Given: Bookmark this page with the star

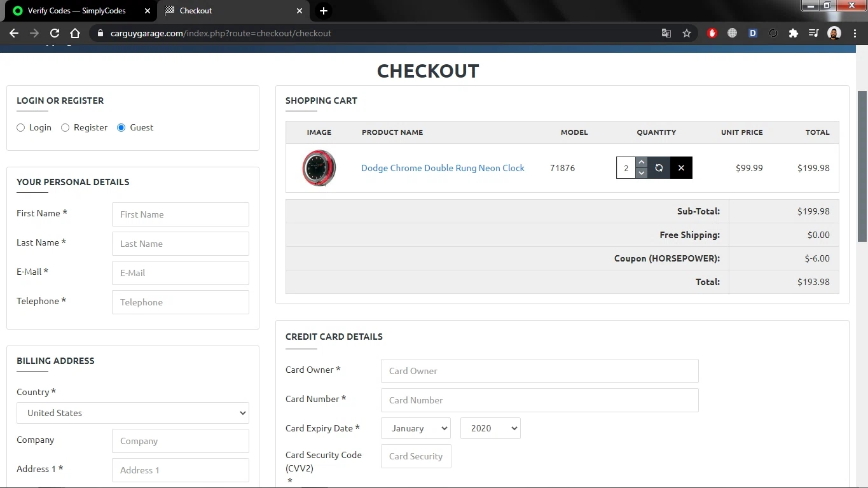Looking at the screenshot, I should (687, 33).
